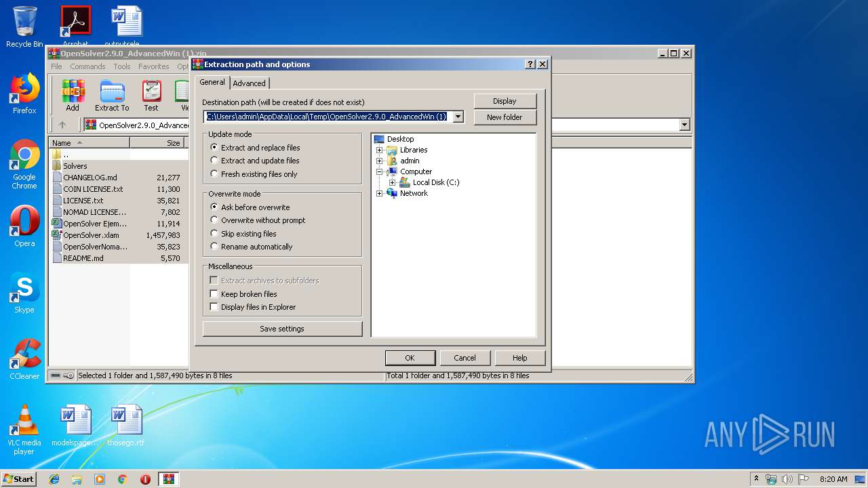Viewport: 868px width, 488px height.
Task: Expand admin tree node
Action: (x=380, y=161)
